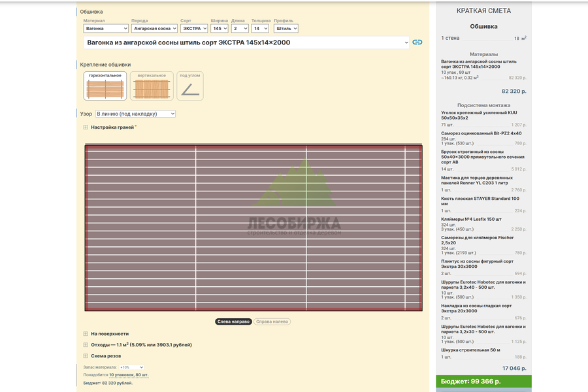Expand 'Настройка граней' plus icon

tap(86, 127)
